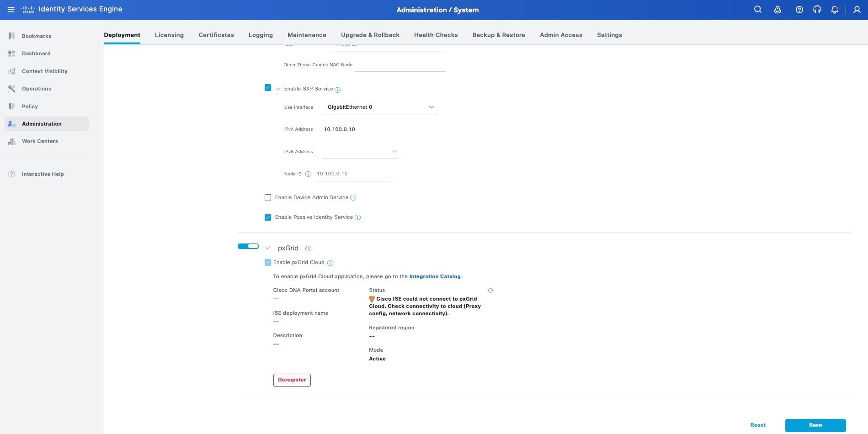Toggle the pxGrid switch off
Screen dimensions: 868x434
click(248, 246)
